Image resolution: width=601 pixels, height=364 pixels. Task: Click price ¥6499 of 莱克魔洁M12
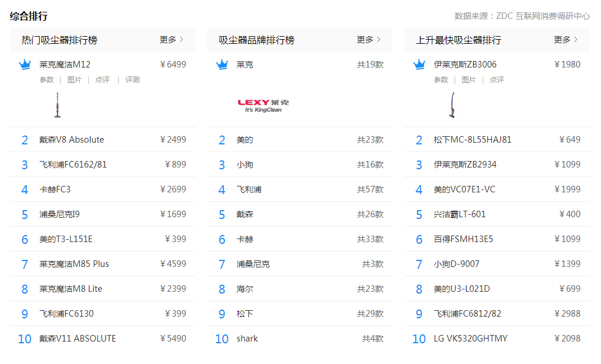(x=173, y=65)
